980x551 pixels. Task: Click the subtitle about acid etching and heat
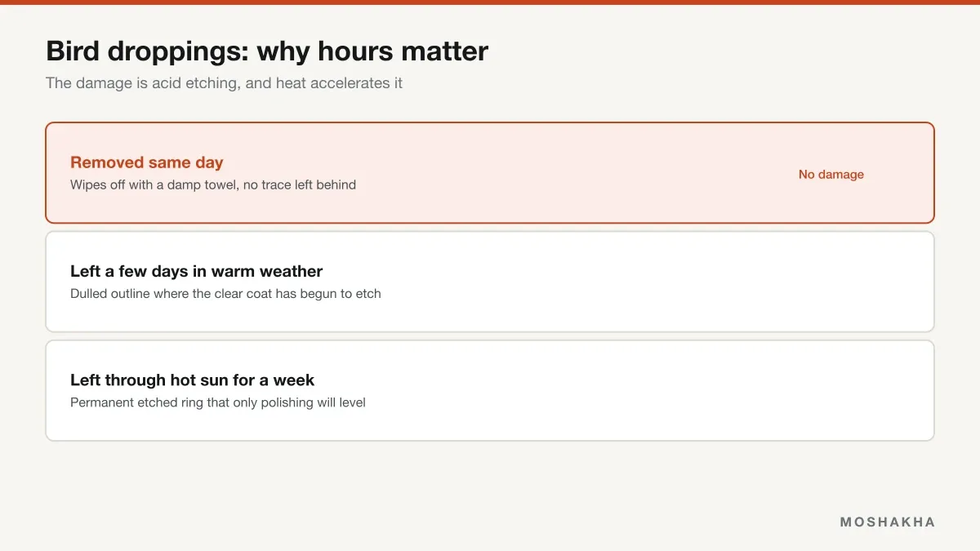224,83
